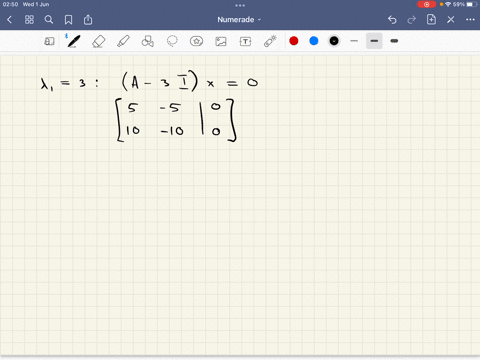Redo the last undone stroke
The width and height of the screenshot is (480, 360).
pos(412,20)
